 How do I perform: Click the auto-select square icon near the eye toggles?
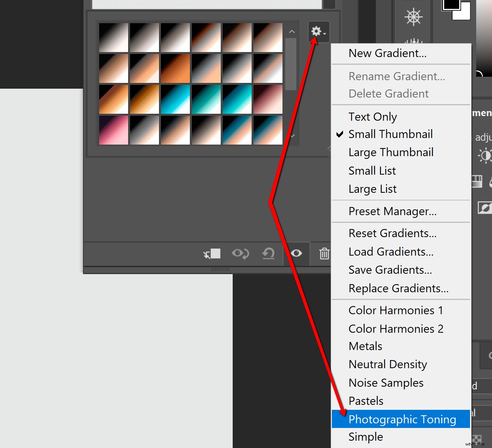point(212,254)
